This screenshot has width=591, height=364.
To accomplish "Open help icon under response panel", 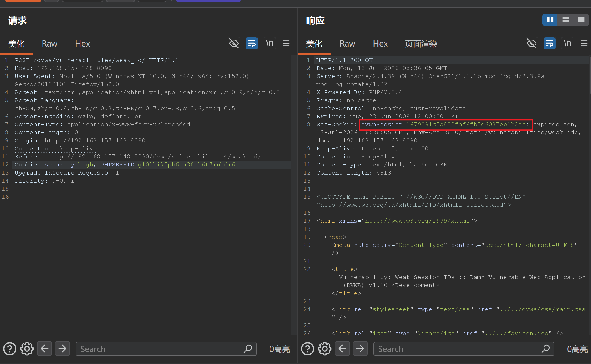I will [x=308, y=349].
